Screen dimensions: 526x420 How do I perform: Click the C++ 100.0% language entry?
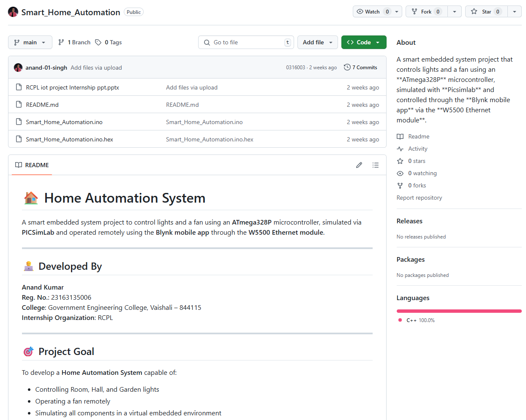click(417, 320)
